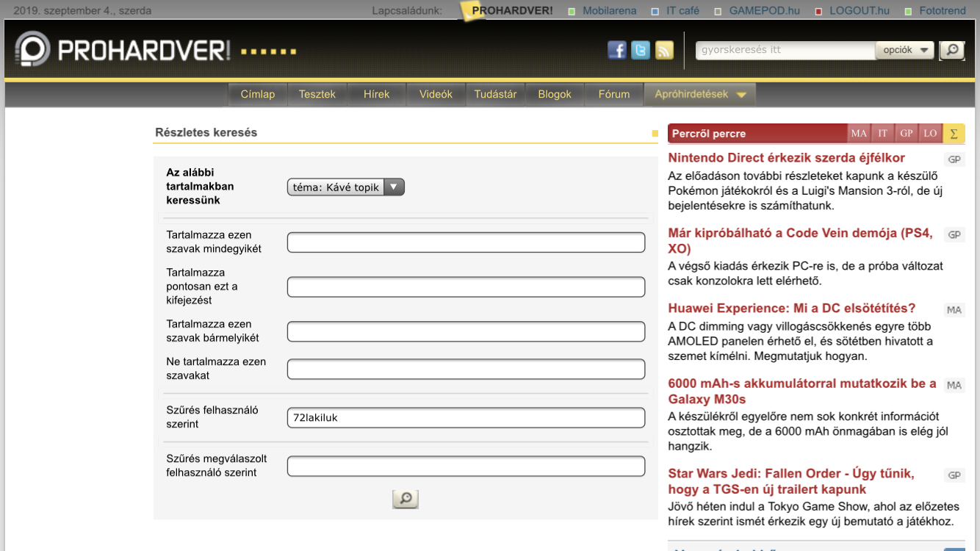Open the Twitter icon in header
980x551 pixels.
click(641, 50)
